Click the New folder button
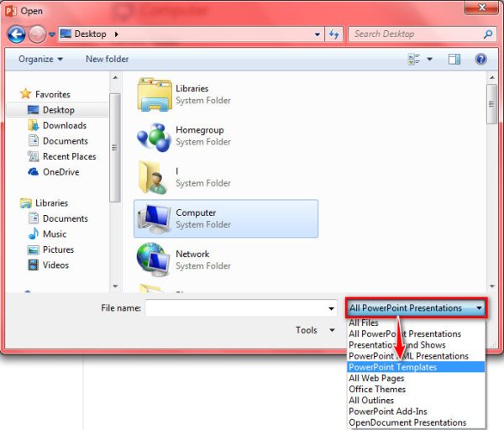 [x=107, y=59]
